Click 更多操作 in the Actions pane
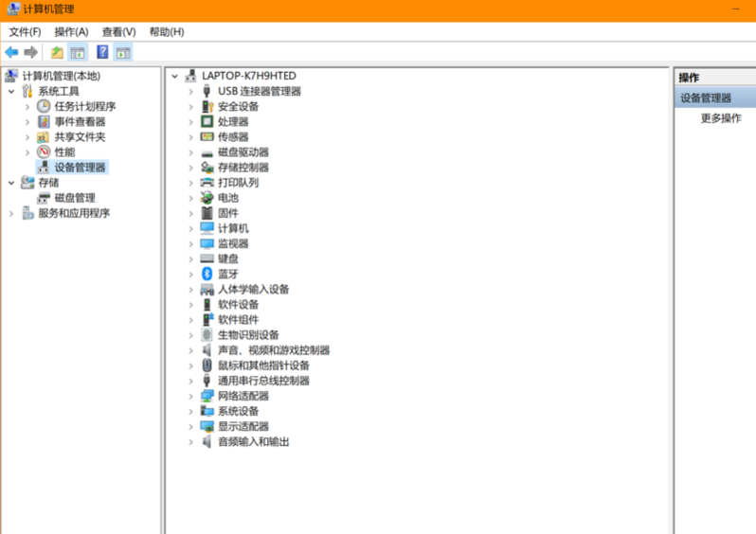756x534 pixels. point(721,118)
